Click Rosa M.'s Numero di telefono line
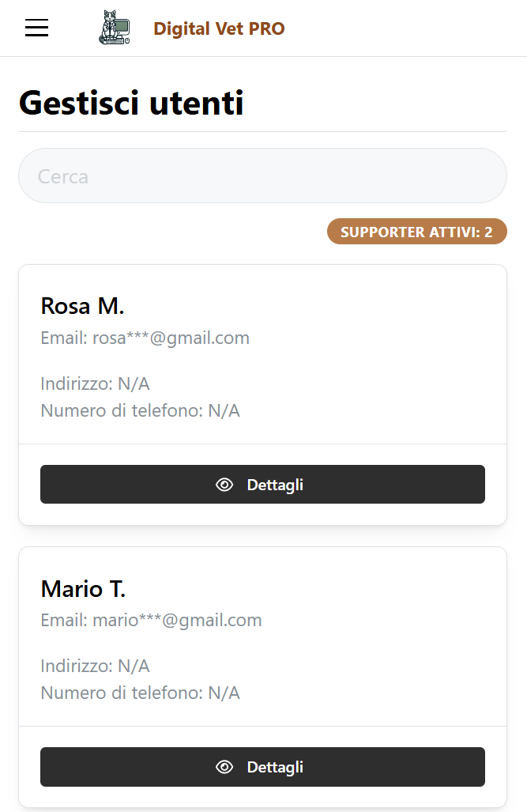This screenshot has width=527, height=812. pyautogui.click(x=141, y=410)
